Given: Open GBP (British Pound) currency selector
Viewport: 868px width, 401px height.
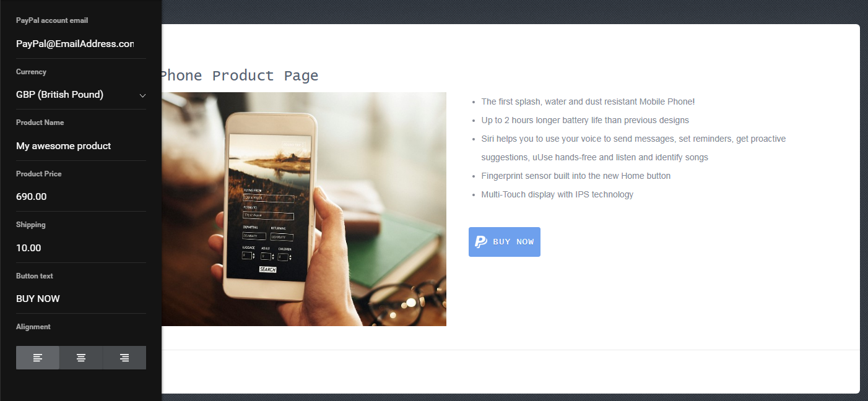Looking at the screenshot, I should pos(81,95).
